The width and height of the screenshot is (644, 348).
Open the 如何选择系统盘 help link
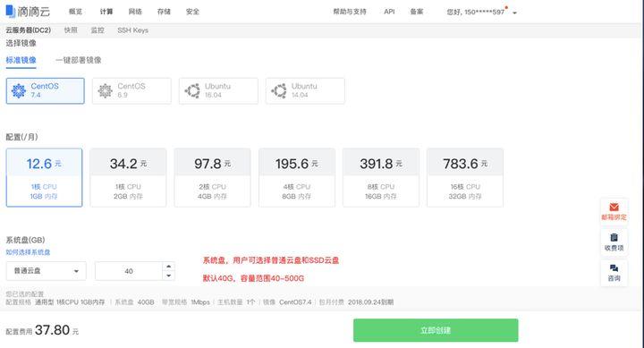click(28, 252)
